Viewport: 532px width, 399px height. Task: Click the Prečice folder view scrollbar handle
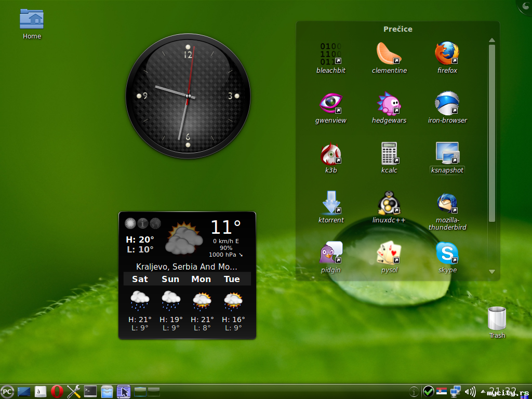coord(492,133)
